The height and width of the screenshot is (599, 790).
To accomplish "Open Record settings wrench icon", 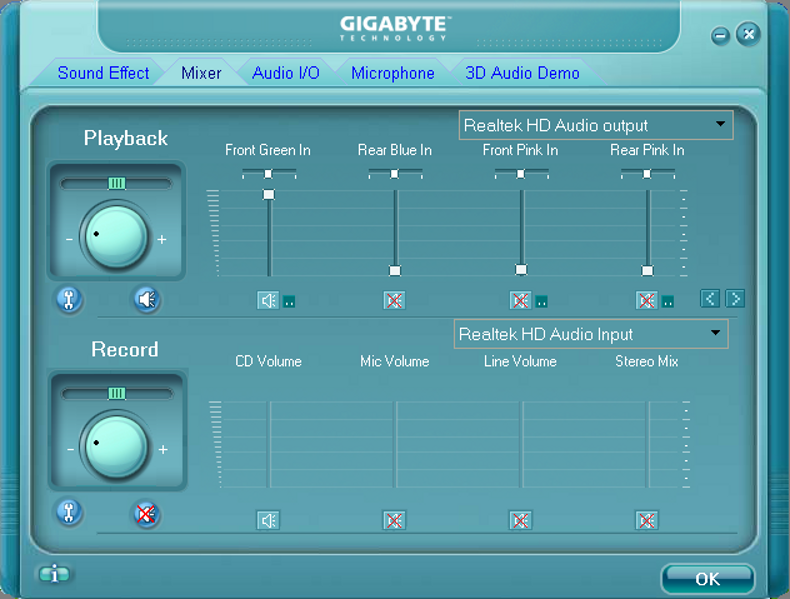I will tap(69, 513).
